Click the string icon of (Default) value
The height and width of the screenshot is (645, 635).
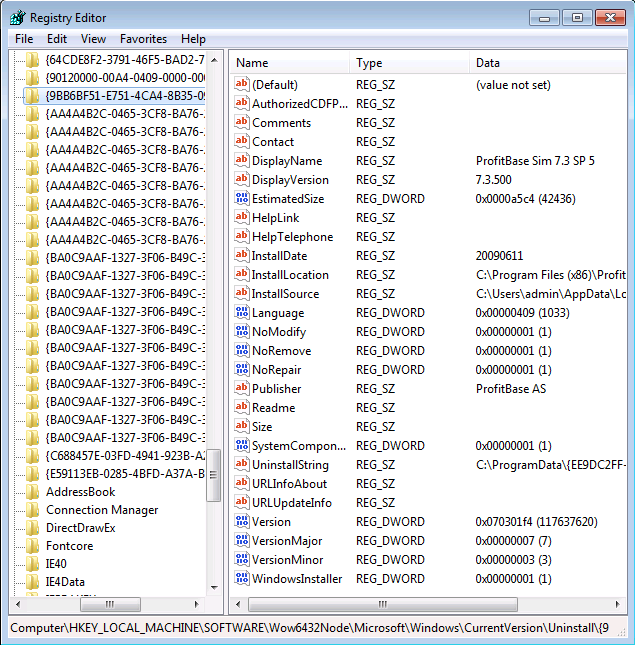pyautogui.click(x=242, y=84)
